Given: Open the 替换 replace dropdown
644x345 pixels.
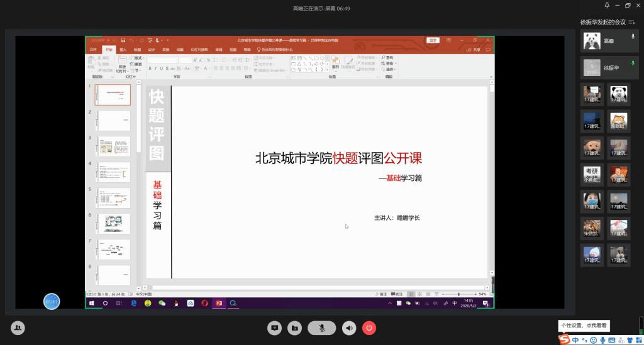Looking at the screenshot, I should [389, 63].
